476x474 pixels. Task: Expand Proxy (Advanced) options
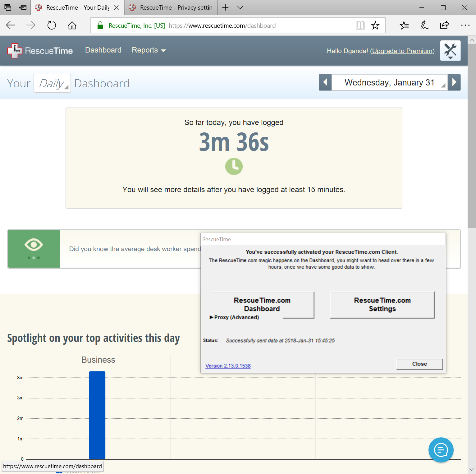[235, 317]
